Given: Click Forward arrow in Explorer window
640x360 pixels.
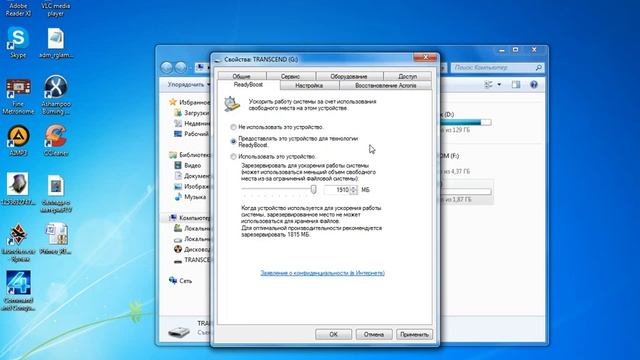Looking at the screenshot, I should (180, 67).
